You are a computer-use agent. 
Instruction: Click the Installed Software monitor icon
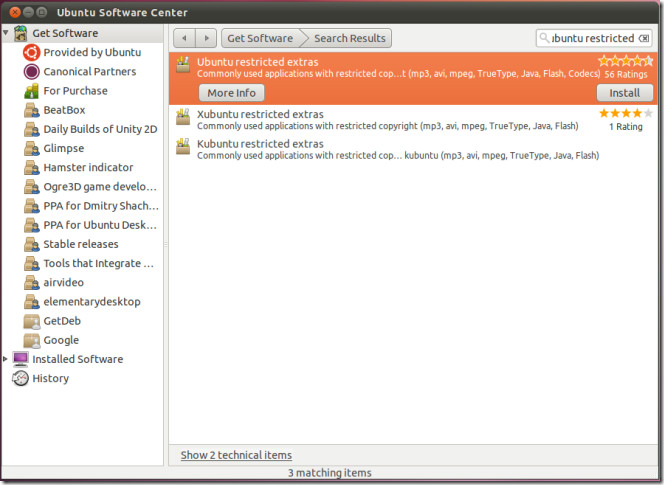20,359
